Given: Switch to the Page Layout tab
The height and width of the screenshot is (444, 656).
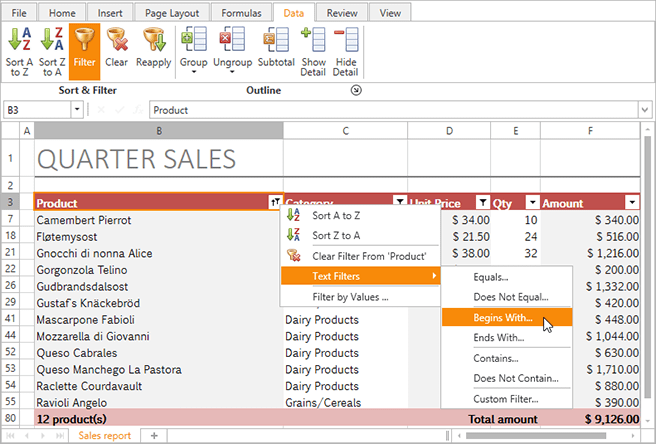Looking at the screenshot, I should click(172, 13).
